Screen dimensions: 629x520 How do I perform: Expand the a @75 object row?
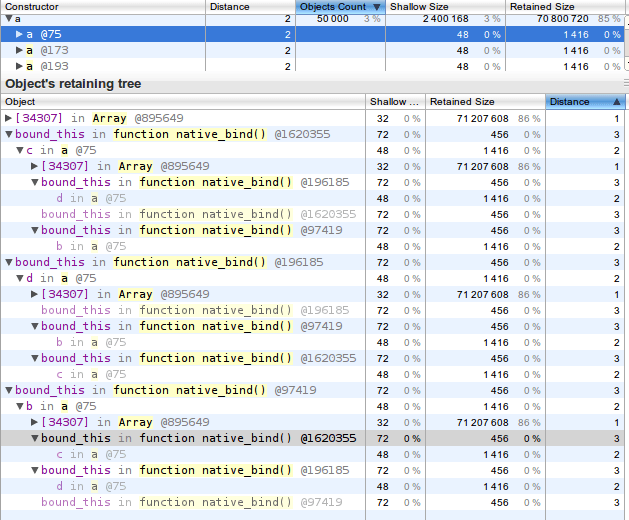point(19,35)
